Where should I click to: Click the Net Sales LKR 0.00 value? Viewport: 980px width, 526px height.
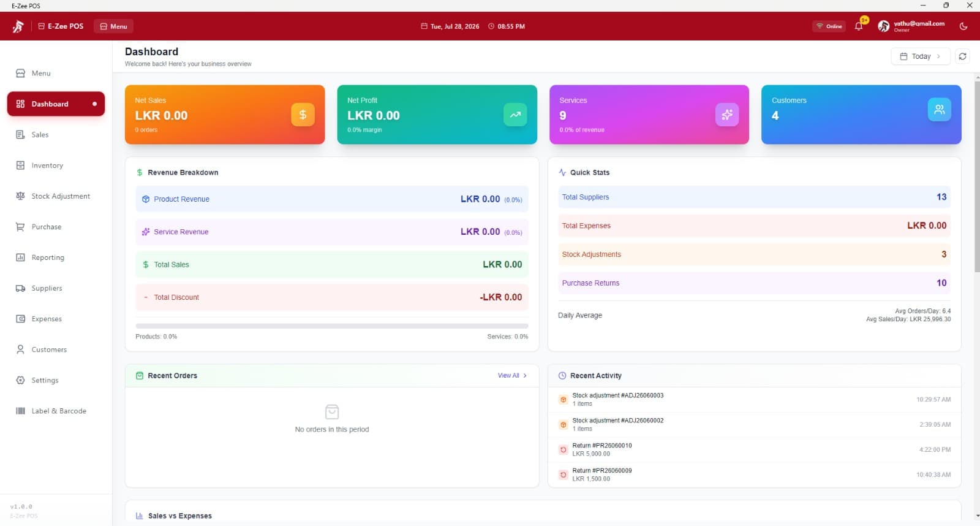(x=161, y=116)
